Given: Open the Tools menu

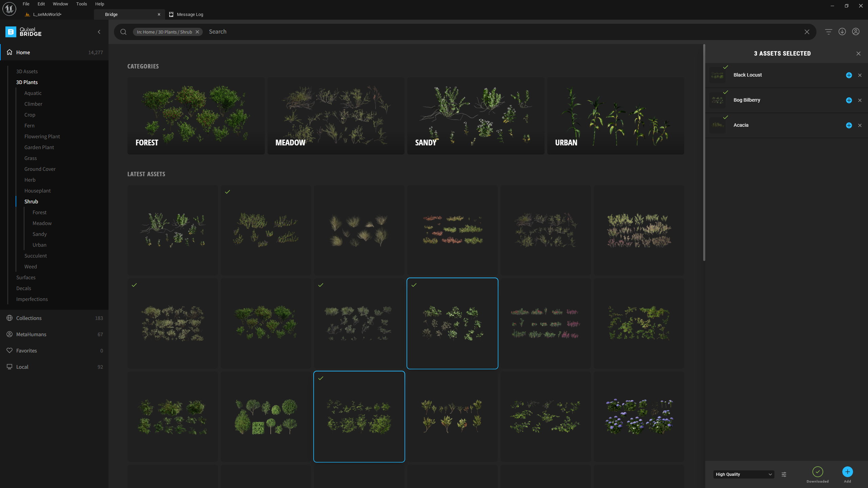Looking at the screenshot, I should tap(81, 4).
